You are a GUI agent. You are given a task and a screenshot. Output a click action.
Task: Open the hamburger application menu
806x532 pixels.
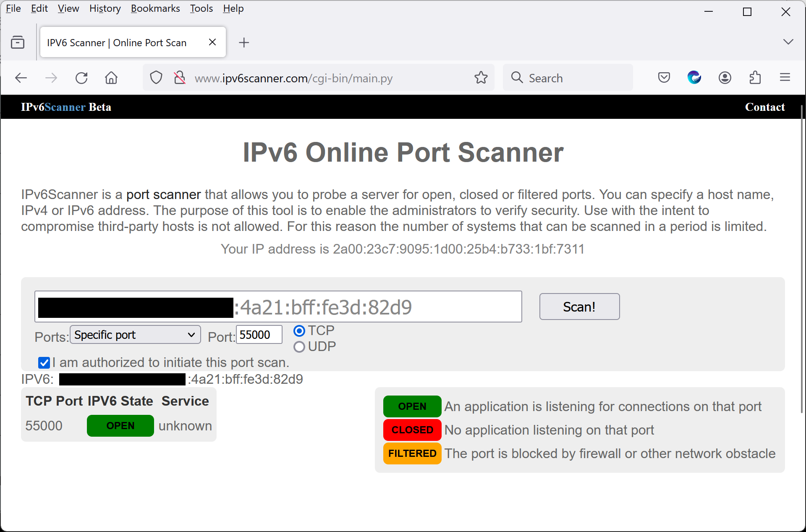click(785, 78)
